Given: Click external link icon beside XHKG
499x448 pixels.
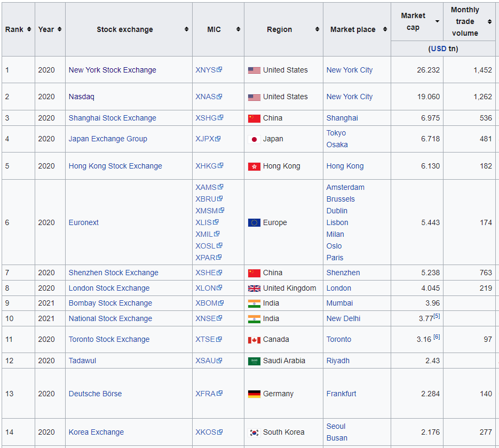Looking at the screenshot, I should coord(220,165).
